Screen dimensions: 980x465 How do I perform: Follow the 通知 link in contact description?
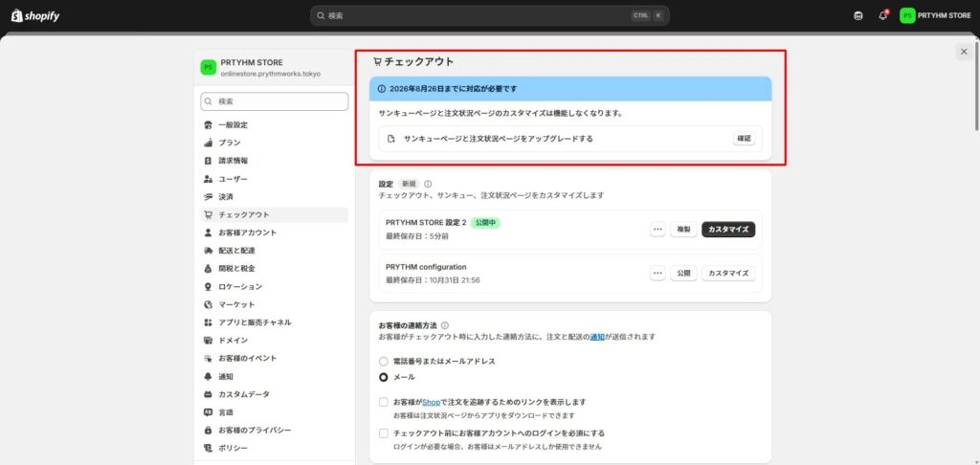[597, 337]
